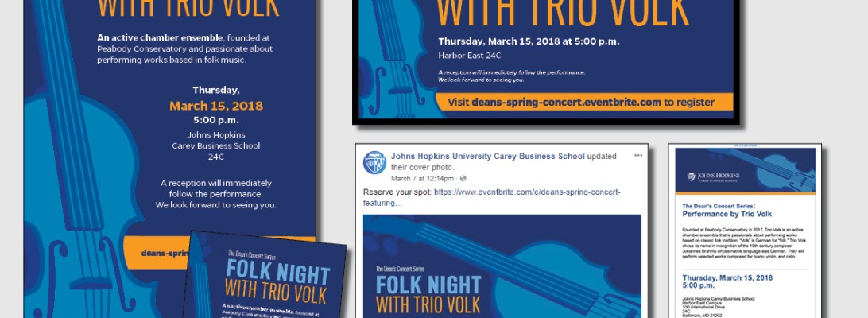Open the three-dot post options menu
Viewport: 868px width, 318px height.
click(x=638, y=156)
